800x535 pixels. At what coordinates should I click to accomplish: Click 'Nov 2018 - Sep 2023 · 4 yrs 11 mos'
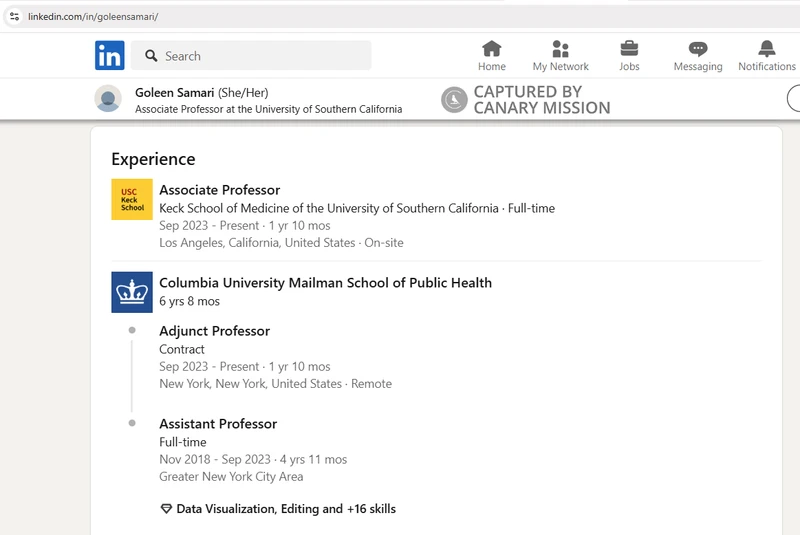(x=253, y=460)
